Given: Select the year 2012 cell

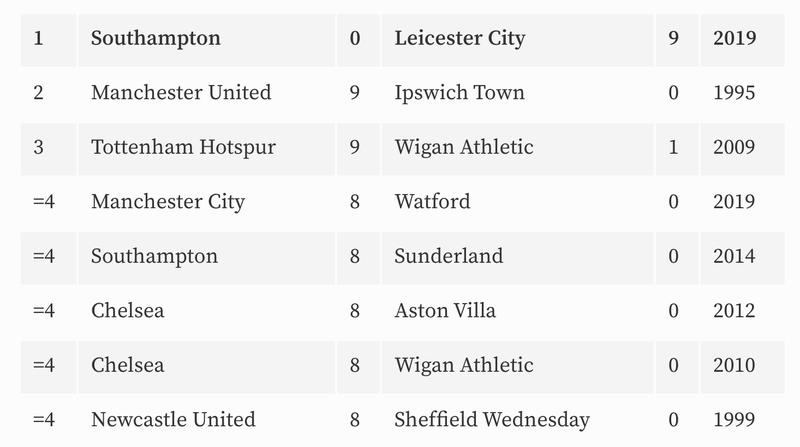Looking at the screenshot, I should pos(742,312).
